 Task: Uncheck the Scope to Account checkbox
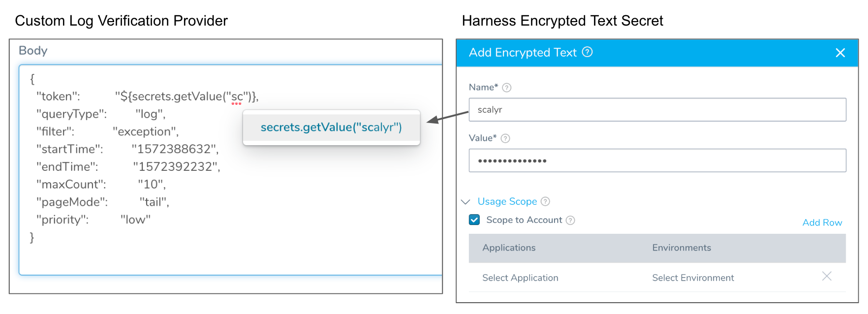(x=474, y=220)
